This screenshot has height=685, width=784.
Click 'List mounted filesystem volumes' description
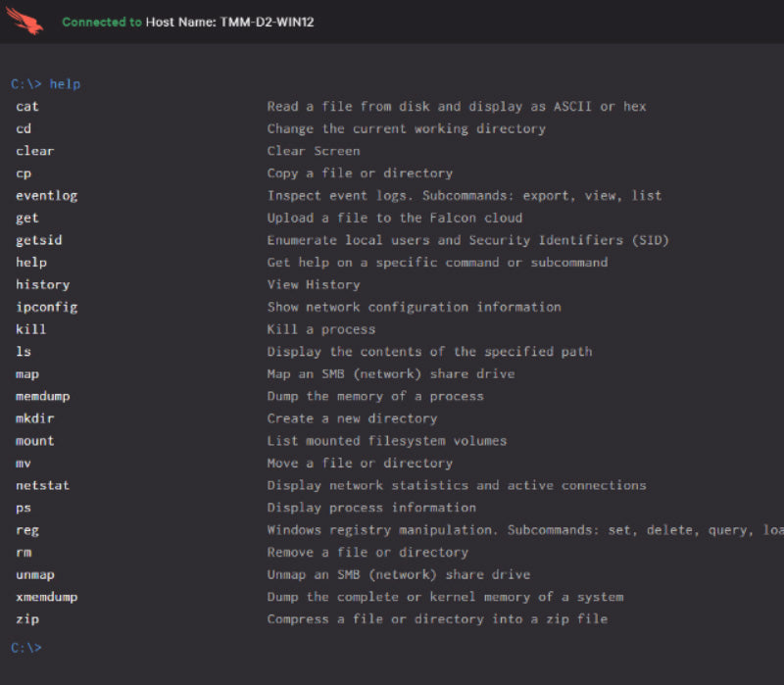tap(387, 441)
